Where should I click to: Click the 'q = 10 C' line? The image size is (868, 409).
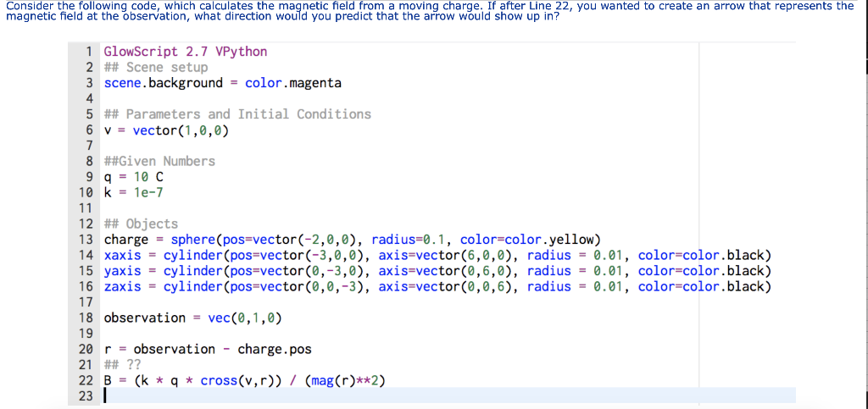pyautogui.click(x=133, y=178)
